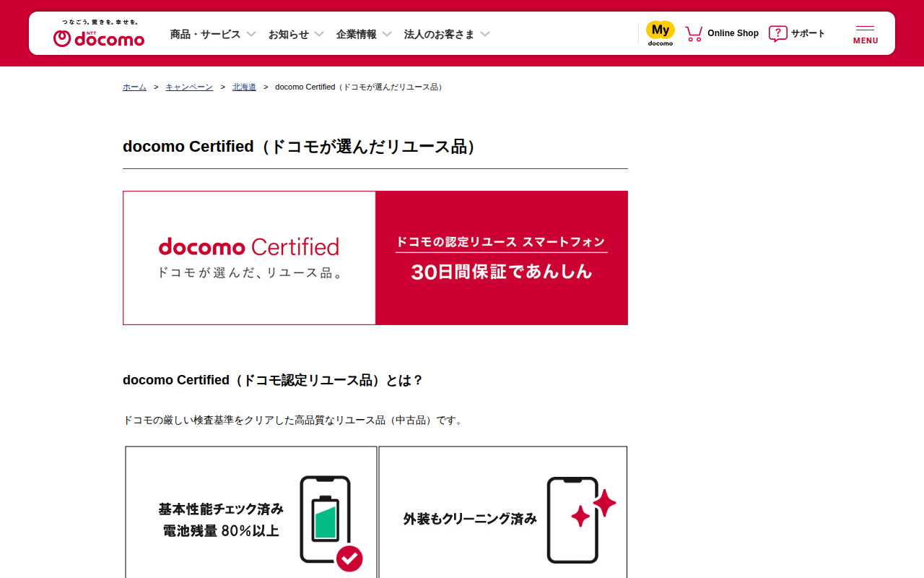Click the ドコモの認定リユース スマートフォン banner text
Viewport: 924px width, 578px height.
pyautogui.click(x=502, y=242)
